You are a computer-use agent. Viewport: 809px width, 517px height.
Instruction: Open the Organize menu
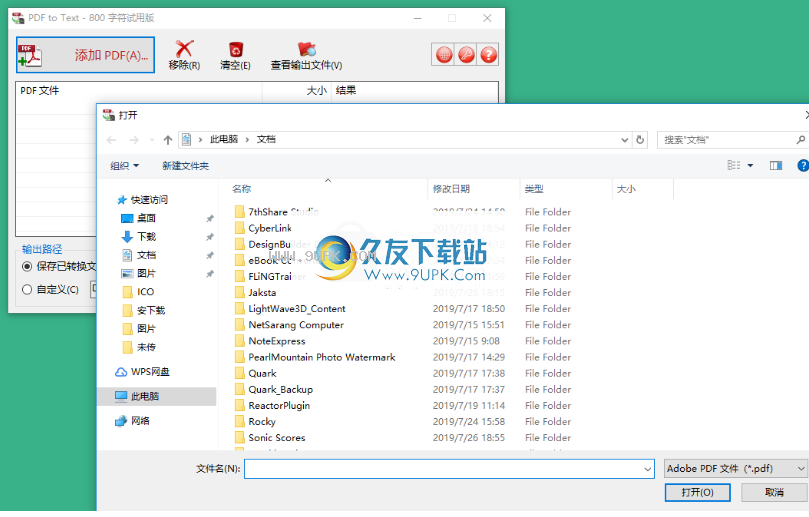(124, 166)
